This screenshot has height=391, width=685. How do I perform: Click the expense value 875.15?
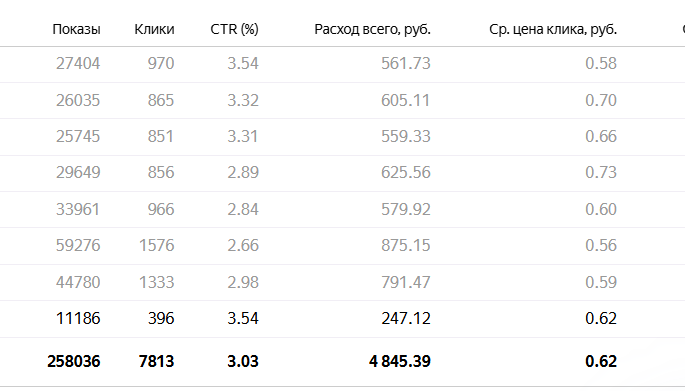click(x=406, y=246)
